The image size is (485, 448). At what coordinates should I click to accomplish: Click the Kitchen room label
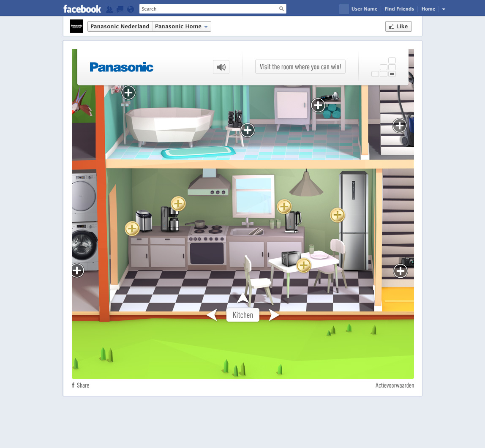243,315
